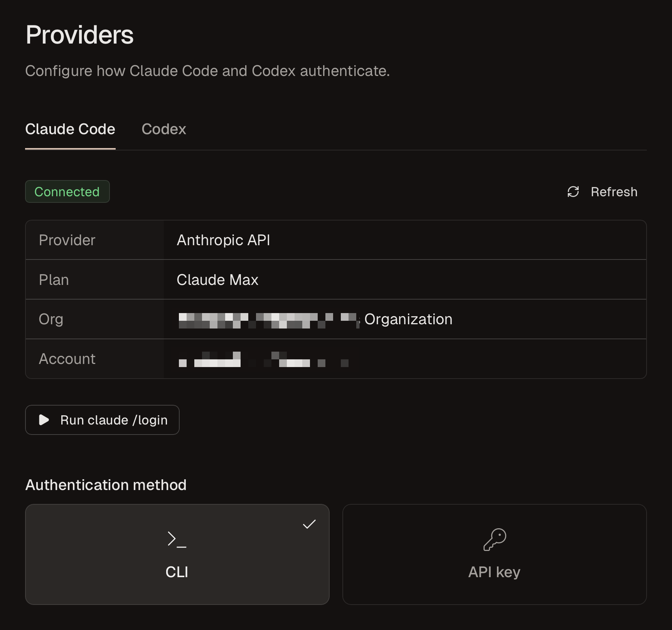
Task: Switch to the Claude Code tab
Action: coord(70,129)
